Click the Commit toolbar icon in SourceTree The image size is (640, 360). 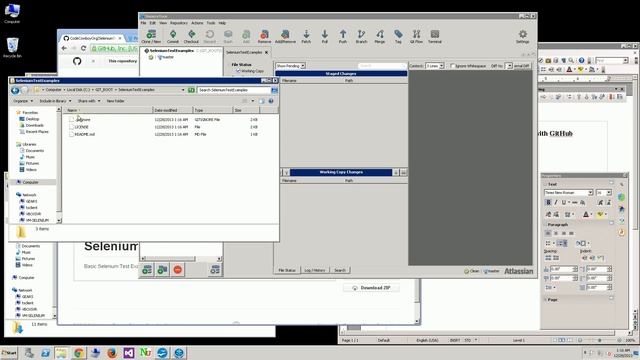pos(173,36)
